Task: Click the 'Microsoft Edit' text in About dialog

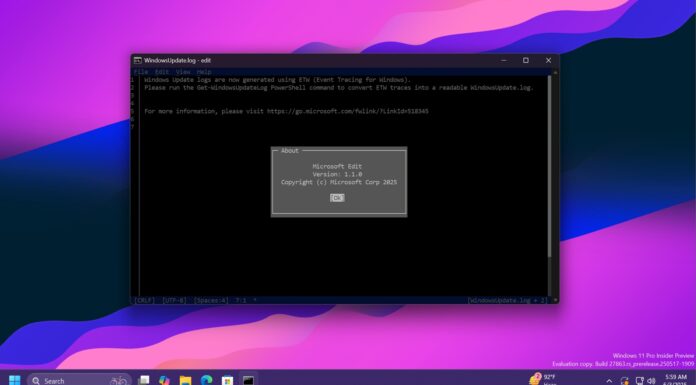Action: click(337, 166)
